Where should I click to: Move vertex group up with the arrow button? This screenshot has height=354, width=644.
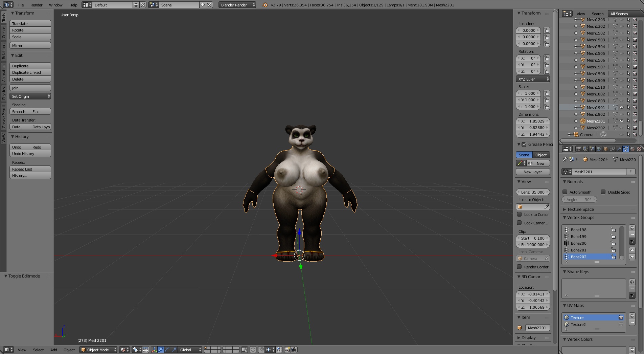tap(632, 250)
